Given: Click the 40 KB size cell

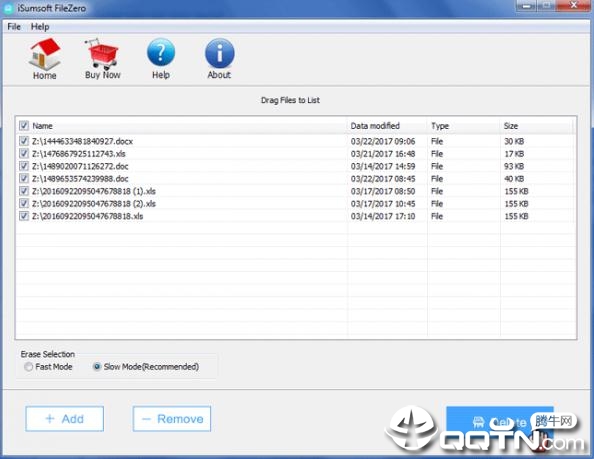Looking at the screenshot, I should click(514, 179).
